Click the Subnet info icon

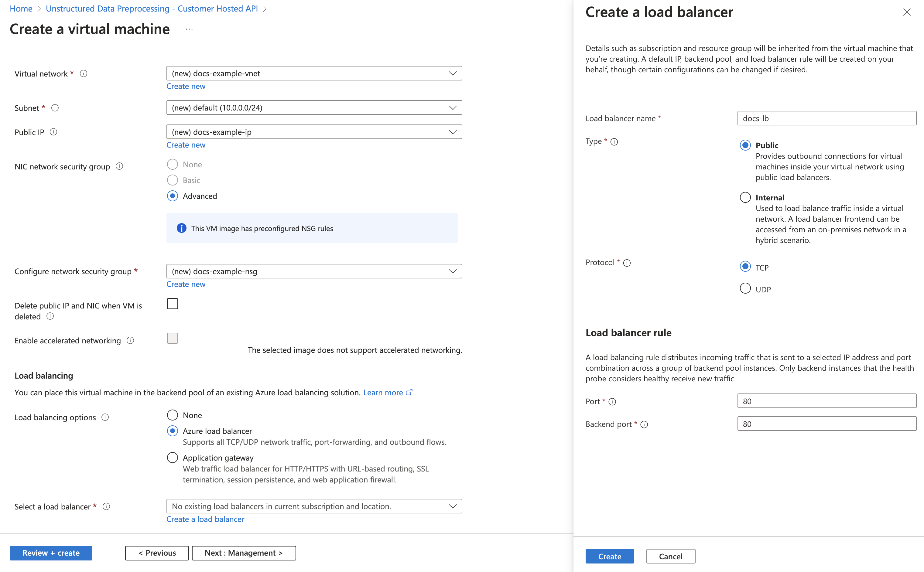[55, 108]
